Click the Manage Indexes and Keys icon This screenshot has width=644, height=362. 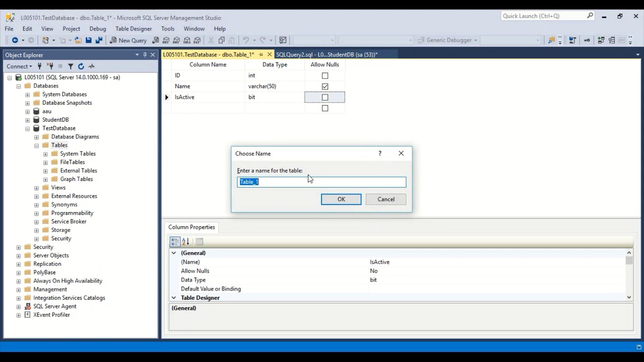(612, 40)
